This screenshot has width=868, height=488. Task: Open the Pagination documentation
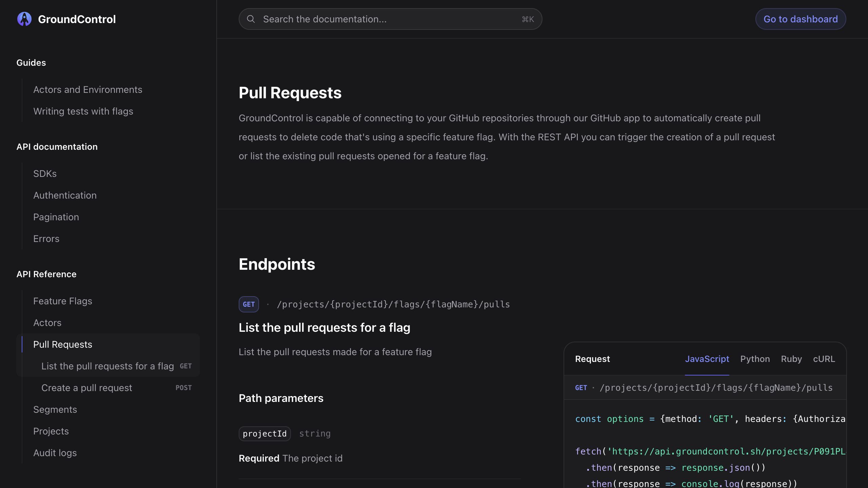[56, 217]
